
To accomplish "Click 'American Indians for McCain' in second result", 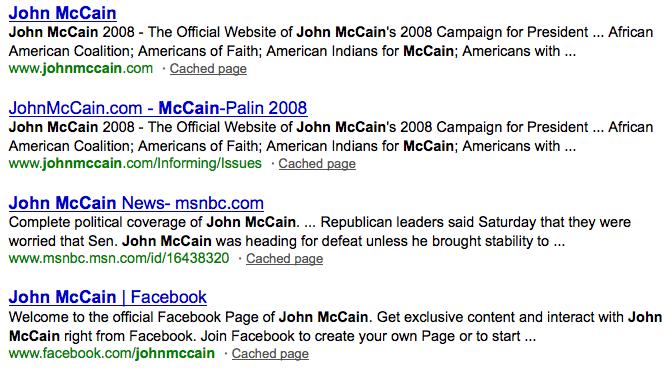I will pyautogui.click(x=360, y=146).
